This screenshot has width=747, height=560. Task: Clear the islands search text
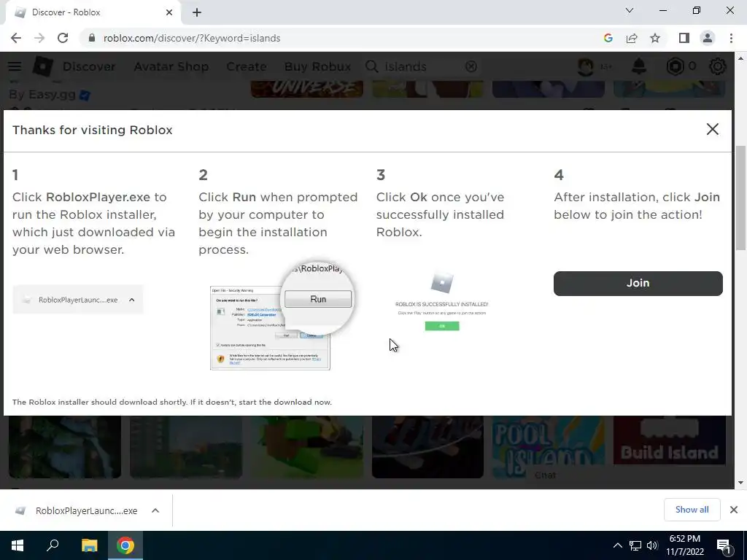point(471,66)
